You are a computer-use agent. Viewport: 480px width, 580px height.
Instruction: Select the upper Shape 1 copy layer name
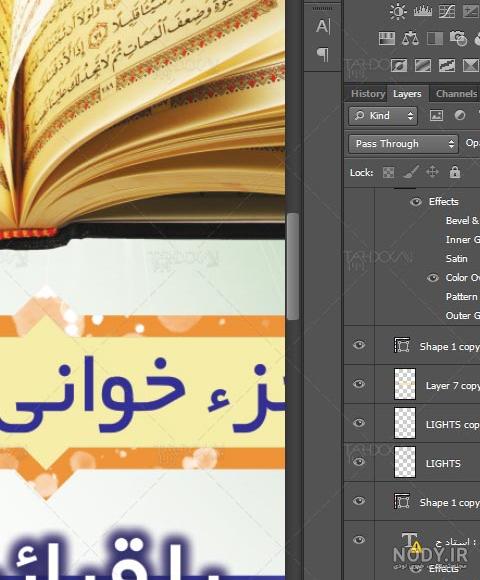pyautogui.click(x=450, y=347)
